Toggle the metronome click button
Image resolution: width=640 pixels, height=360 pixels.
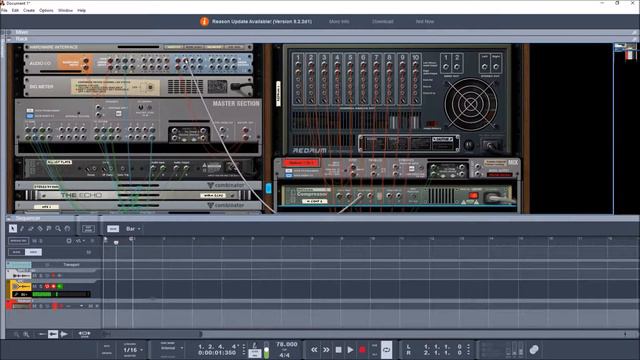(255, 353)
